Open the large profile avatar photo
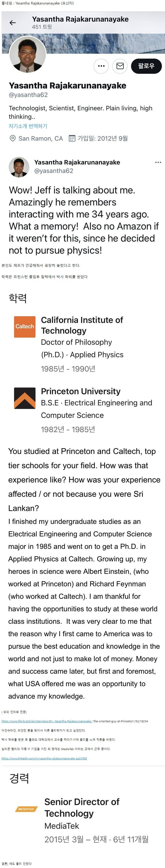The width and height of the screenshot is (165, 868). coord(28,54)
